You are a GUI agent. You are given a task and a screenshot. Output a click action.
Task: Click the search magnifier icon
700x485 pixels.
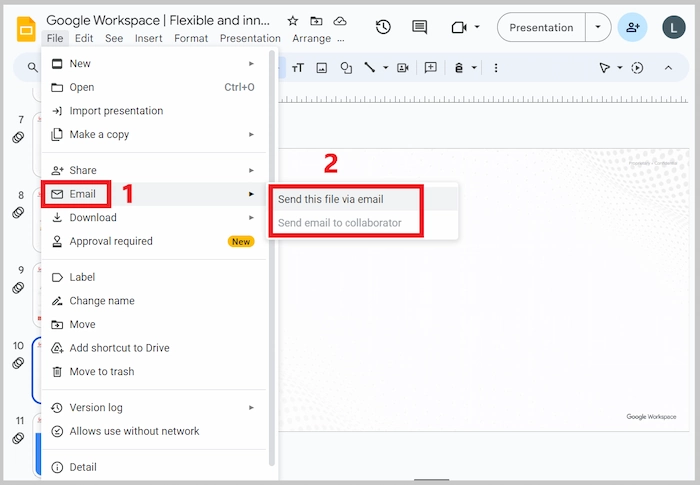tap(32, 67)
